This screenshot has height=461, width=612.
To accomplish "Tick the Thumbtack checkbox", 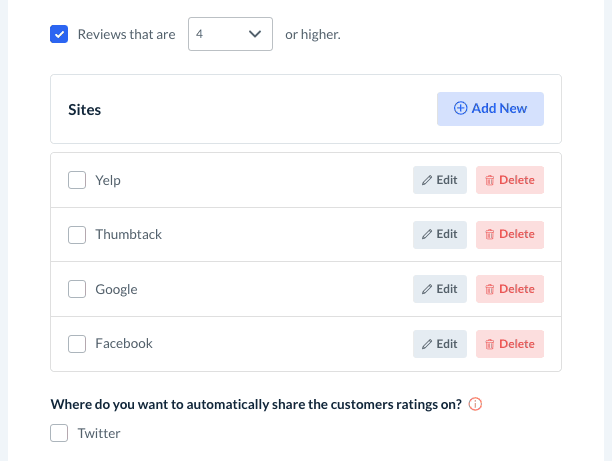I will coord(77,235).
